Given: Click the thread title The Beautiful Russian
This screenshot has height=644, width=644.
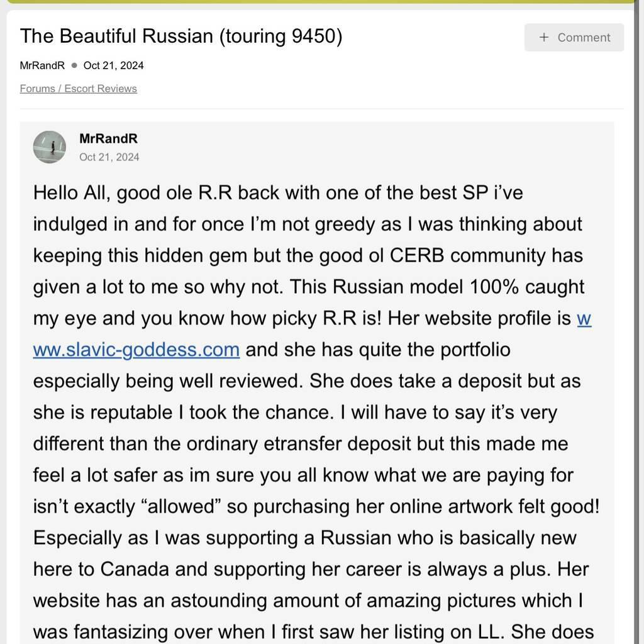Looking at the screenshot, I should pyautogui.click(x=181, y=36).
